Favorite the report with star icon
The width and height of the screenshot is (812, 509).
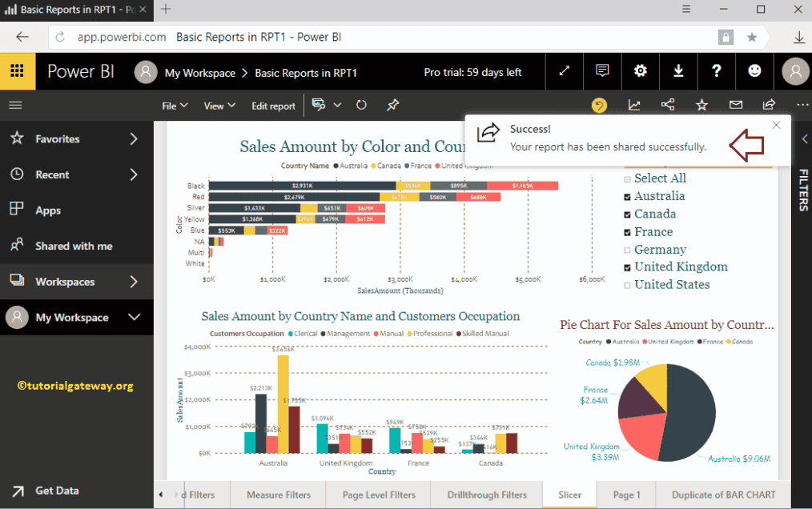[701, 105]
